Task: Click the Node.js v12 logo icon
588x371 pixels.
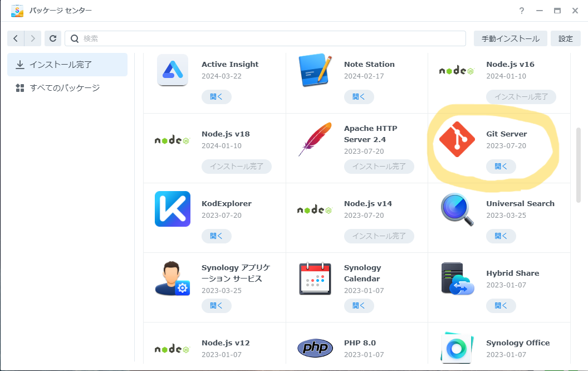Action: tap(172, 349)
